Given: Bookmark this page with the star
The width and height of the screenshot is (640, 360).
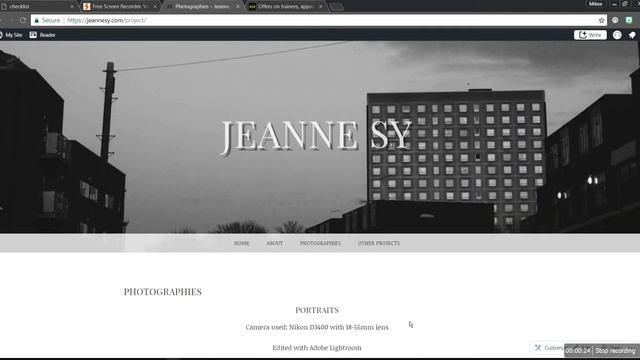Looking at the screenshot, I should pos(601,20).
